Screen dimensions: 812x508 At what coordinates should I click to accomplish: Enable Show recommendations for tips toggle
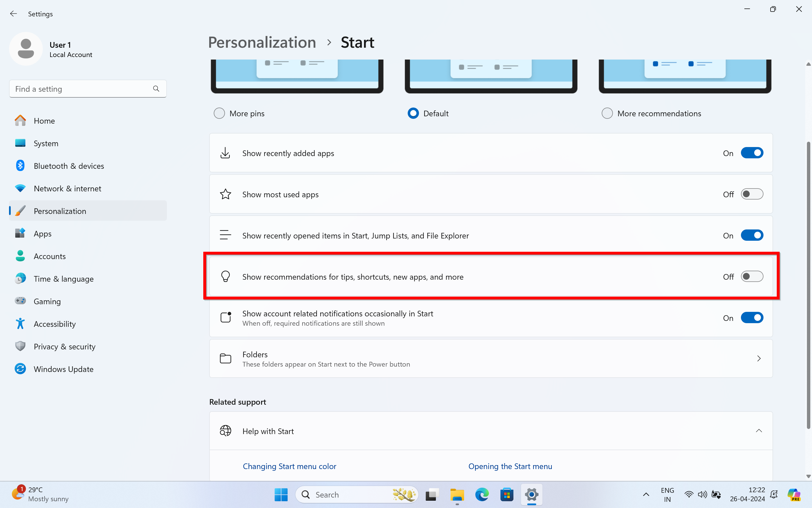tap(752, 277)
